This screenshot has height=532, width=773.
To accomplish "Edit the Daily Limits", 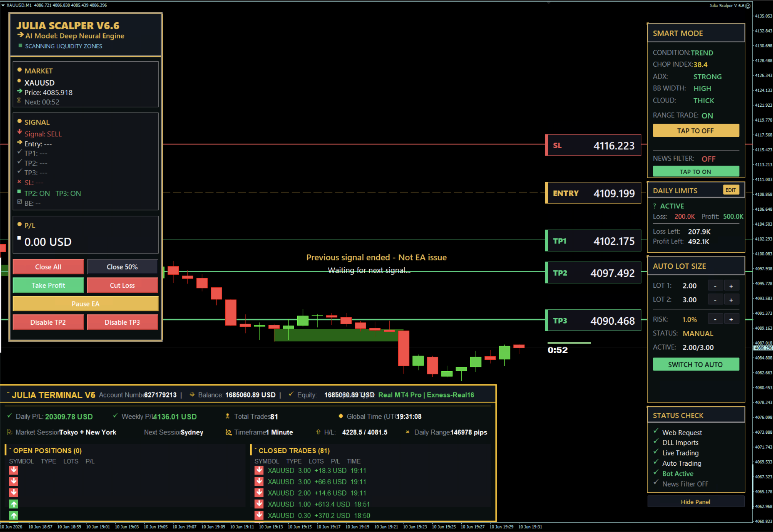I will pyautogui.click(x=731, y=190).
